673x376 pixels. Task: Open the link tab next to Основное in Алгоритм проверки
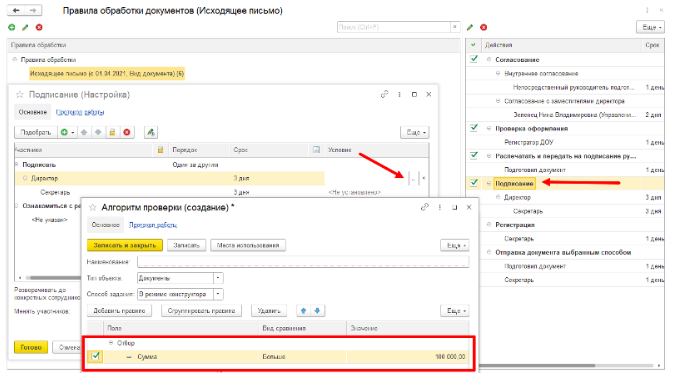(x=153, y=225)
